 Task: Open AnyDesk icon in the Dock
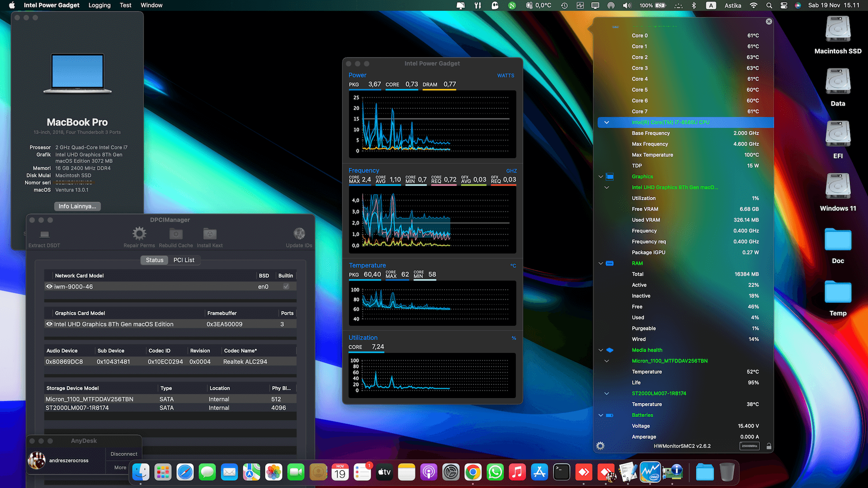[x=584, y=473]
